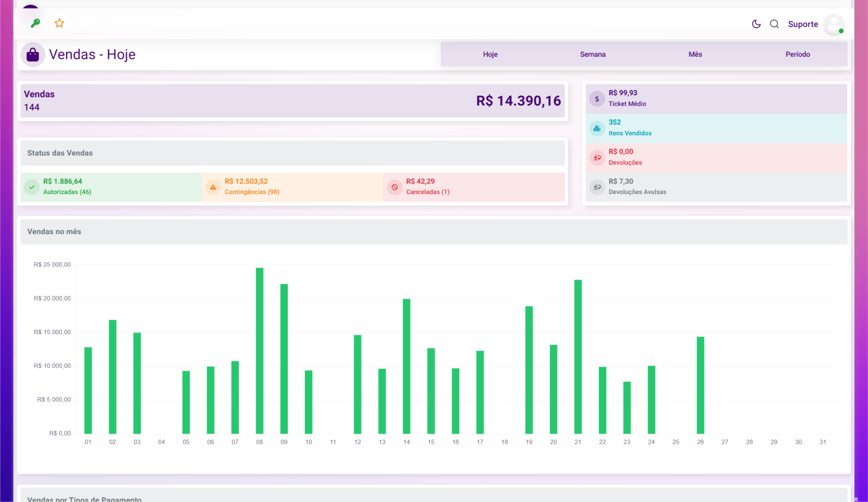
Task: Toggle dark mode moon icon
Action: [756, 24]
